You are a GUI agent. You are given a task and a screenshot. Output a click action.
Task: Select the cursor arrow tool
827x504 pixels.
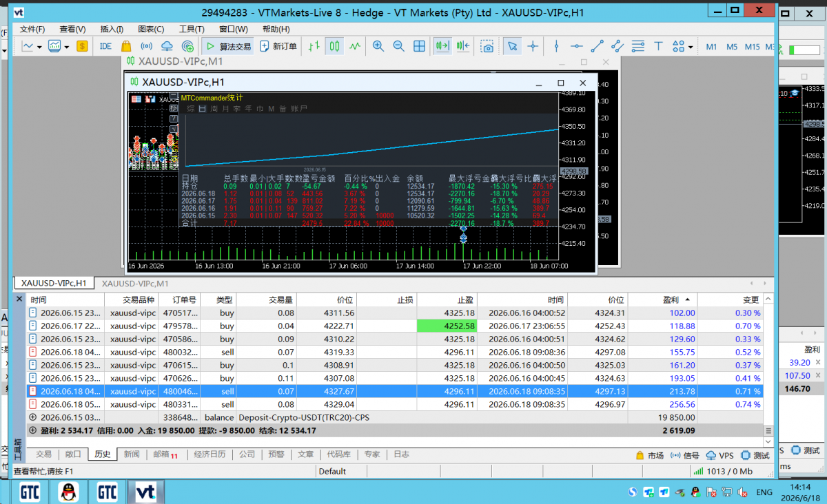pyautogui.click(x=512, y=46)
